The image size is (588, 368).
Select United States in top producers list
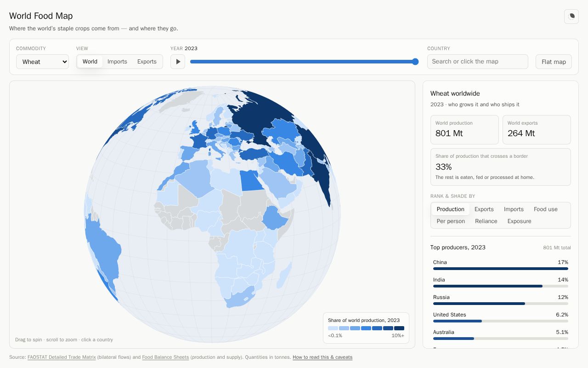point(501,317)
